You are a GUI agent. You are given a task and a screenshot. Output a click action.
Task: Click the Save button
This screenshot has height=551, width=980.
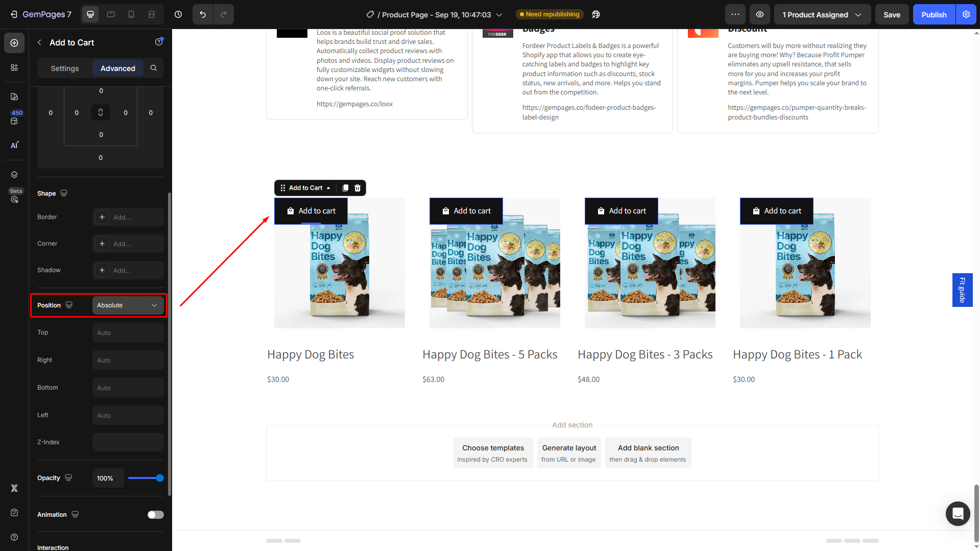coord(892,14)
